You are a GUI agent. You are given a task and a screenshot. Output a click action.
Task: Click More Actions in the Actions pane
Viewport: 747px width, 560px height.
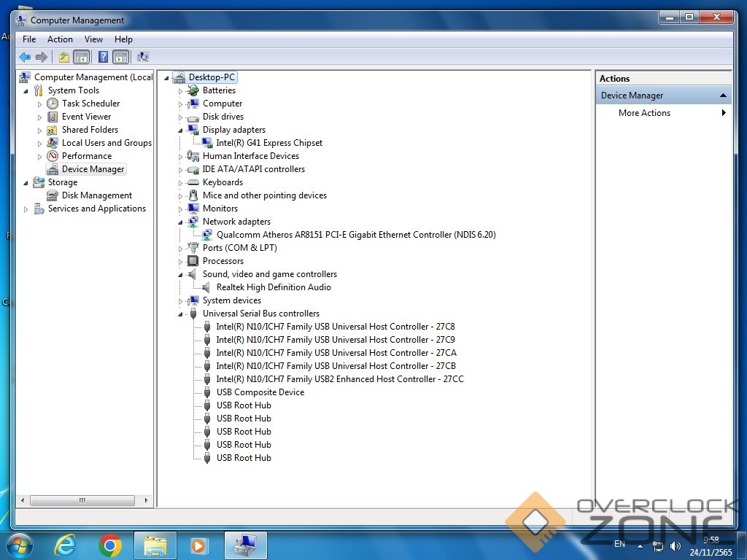point(644,113)
